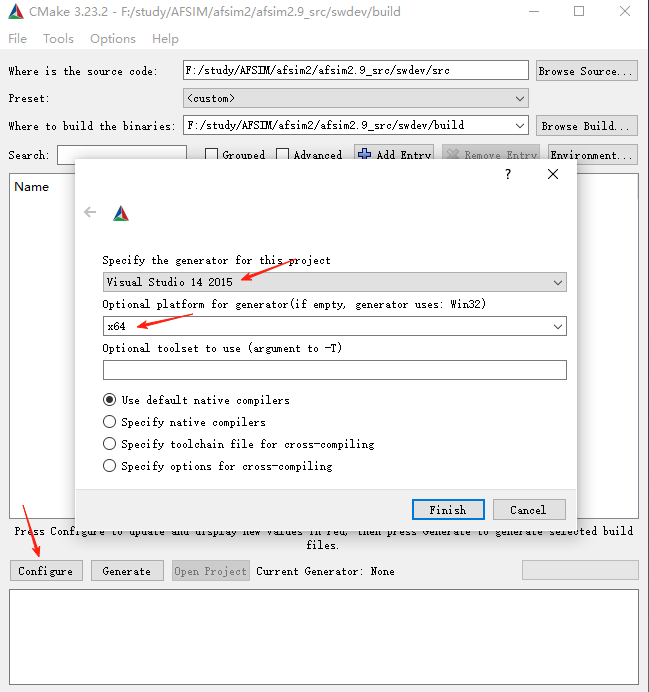This screenshot has width=649, height=692.
Task: Open the Options menu
Action: tap(113, 39)
